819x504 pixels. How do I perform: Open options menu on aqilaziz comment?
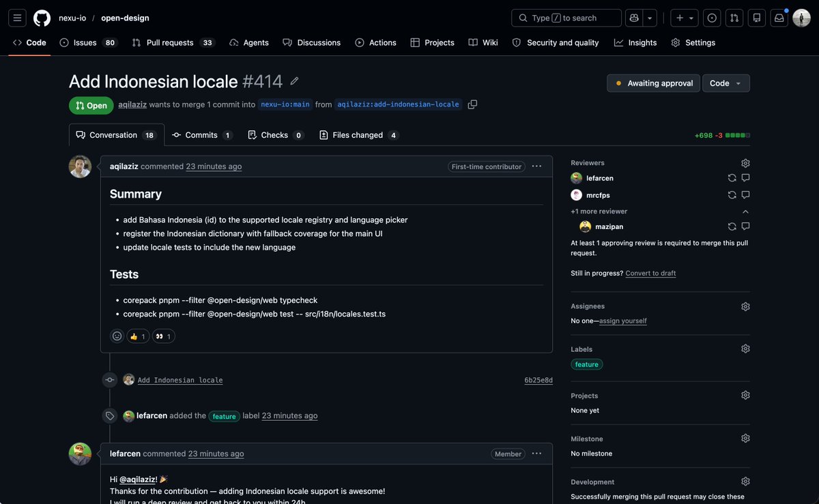(536, 166)
